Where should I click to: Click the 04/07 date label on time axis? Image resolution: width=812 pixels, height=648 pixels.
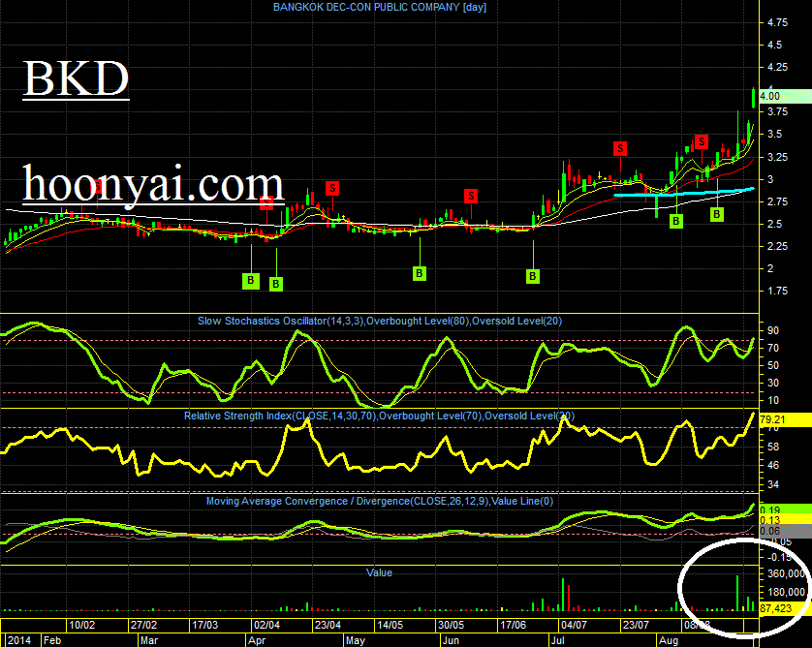(574, 625)
